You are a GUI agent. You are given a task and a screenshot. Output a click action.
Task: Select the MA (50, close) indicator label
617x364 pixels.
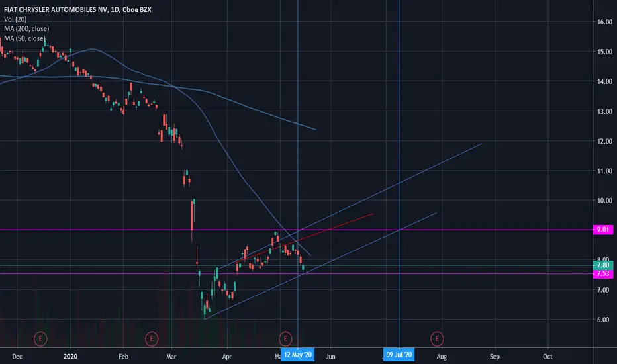click(24, 38)
